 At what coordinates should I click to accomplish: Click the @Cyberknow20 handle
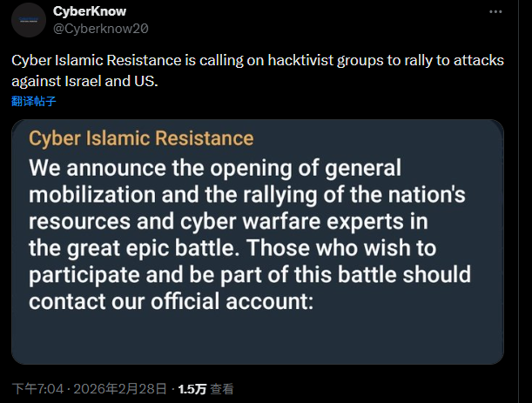click(x=101, y=27)
